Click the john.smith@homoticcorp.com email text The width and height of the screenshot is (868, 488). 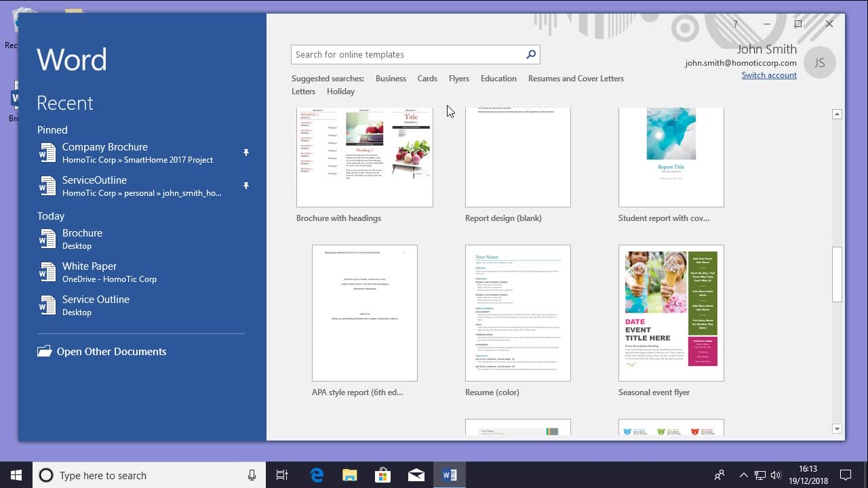741,63
